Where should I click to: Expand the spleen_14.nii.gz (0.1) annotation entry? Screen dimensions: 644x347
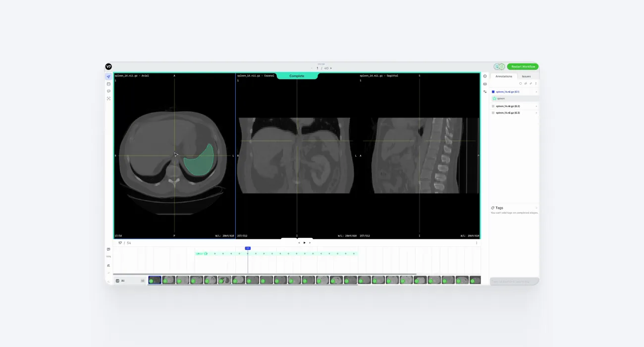pyautogui.click(x=537, y=92)
